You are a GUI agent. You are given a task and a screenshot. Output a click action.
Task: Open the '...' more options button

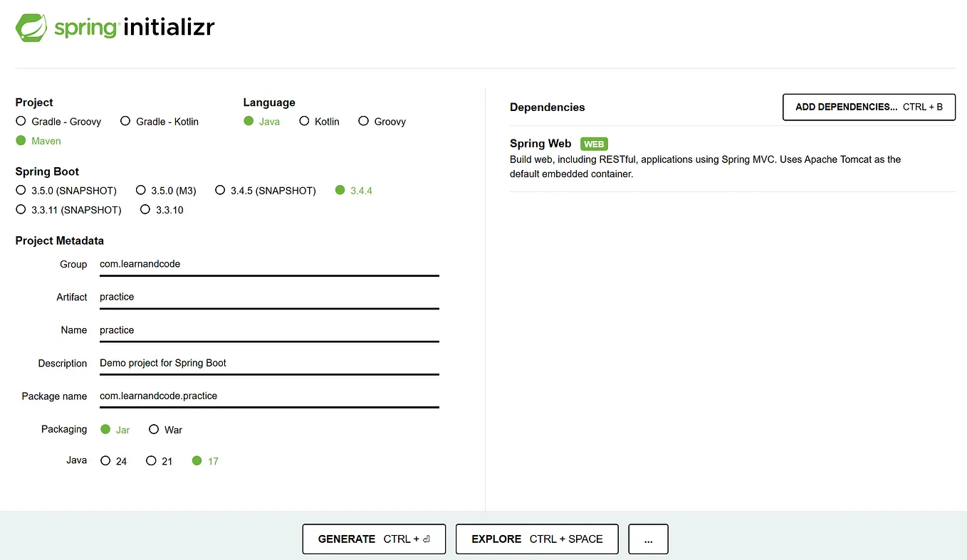[x=647, y=539]
